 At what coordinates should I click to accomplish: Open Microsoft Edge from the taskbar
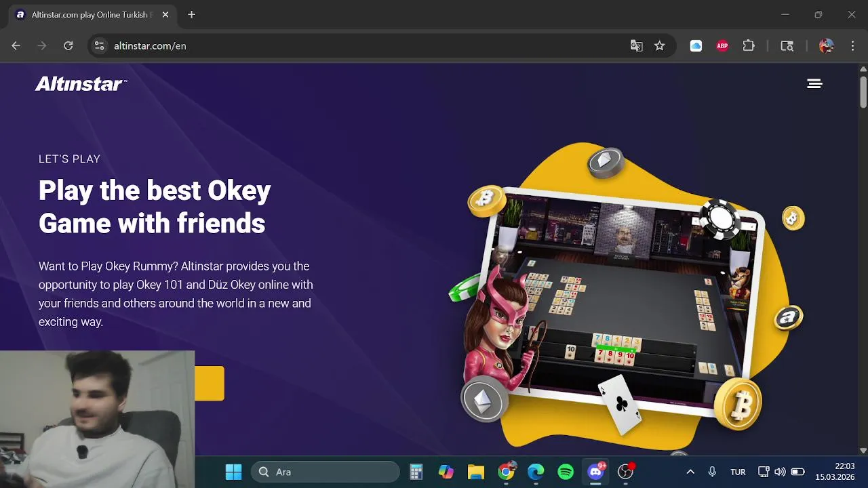[x=536, y=472]
